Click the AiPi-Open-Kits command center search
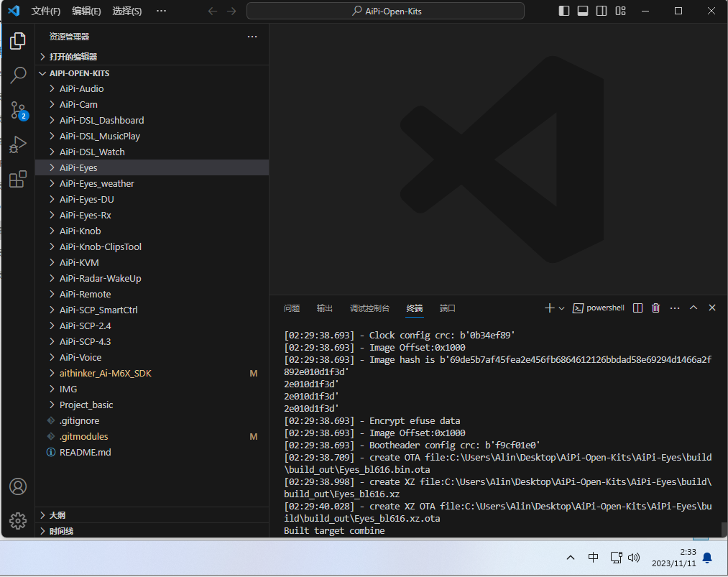The width and height of the screenshot is (728, 577). pos(385,11)
